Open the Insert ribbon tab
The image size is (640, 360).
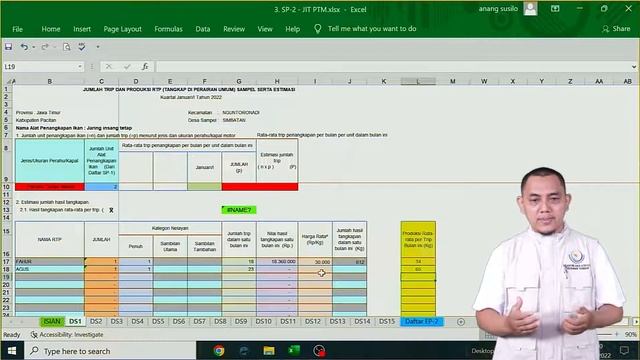[82, 29]
